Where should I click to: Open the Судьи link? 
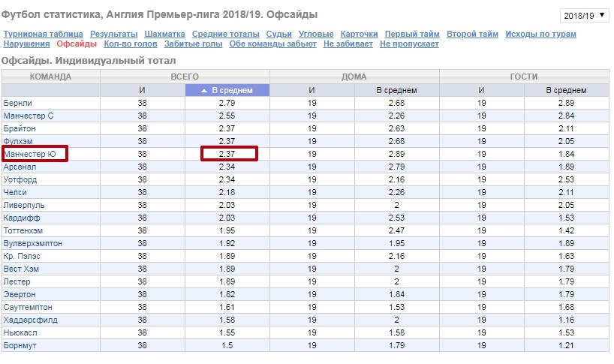tap(278, 34)
